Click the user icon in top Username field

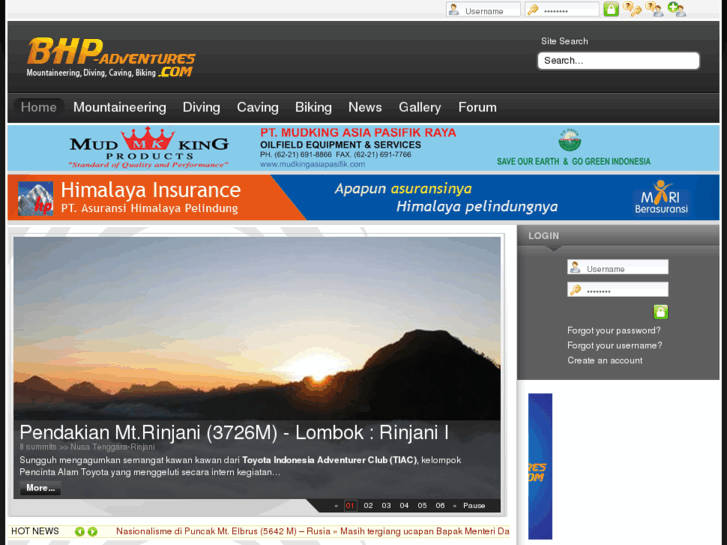pyautogui.click(x=454, y=9)
